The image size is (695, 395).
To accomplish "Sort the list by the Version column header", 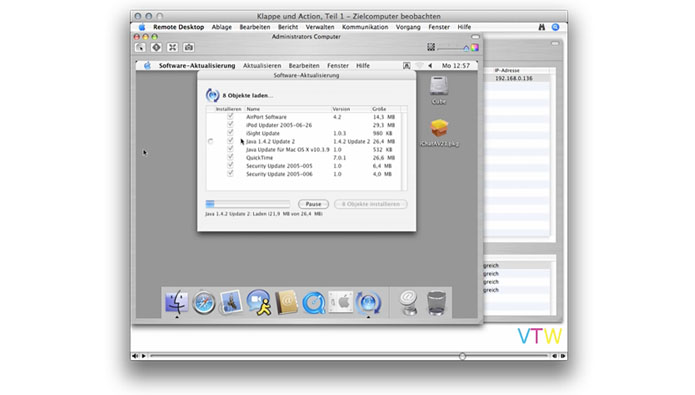I will pos(351,109).
